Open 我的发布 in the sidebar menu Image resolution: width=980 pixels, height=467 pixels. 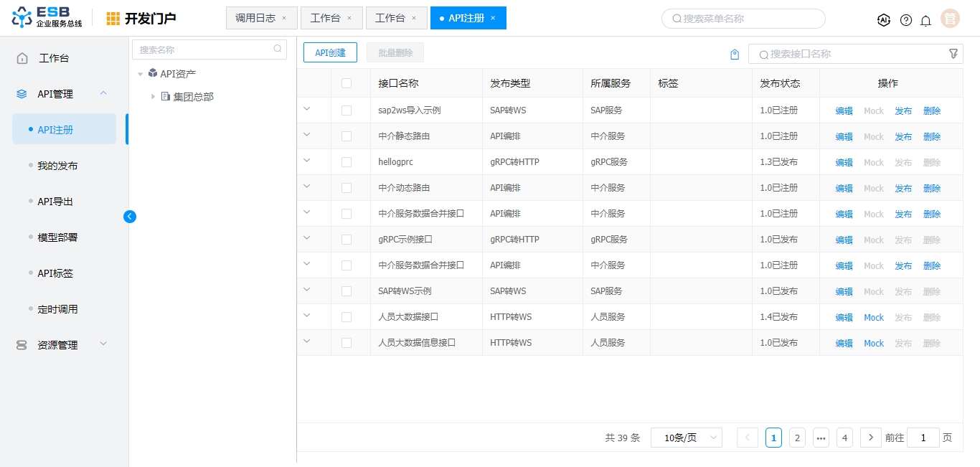57,166
